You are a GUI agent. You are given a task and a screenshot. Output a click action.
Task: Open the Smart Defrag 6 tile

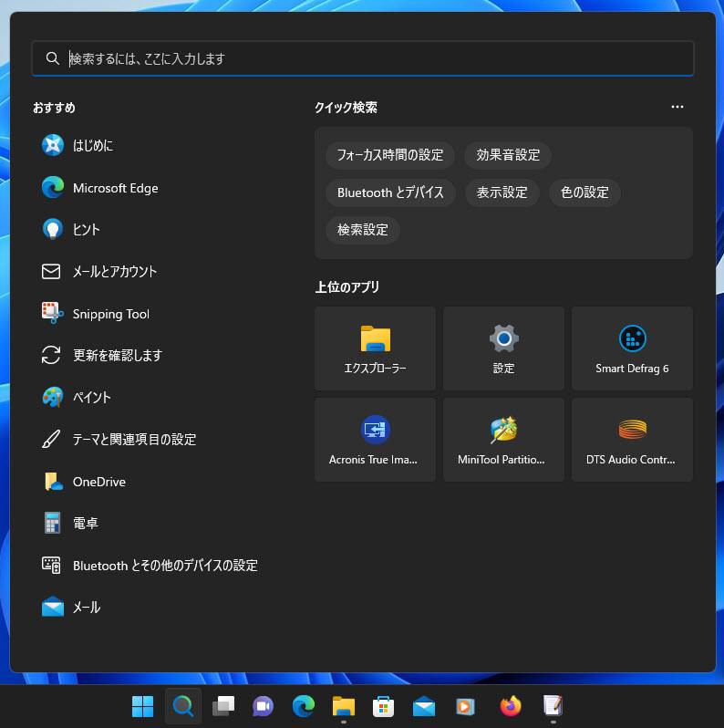pyautogui.click(x=632, y=348)
